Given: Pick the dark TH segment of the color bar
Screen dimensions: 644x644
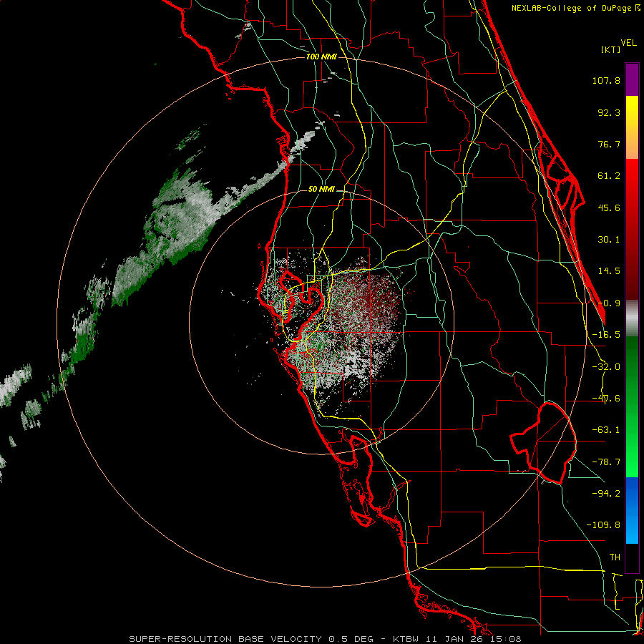Looking at the screenshot, I should click(x=632, y=557).
